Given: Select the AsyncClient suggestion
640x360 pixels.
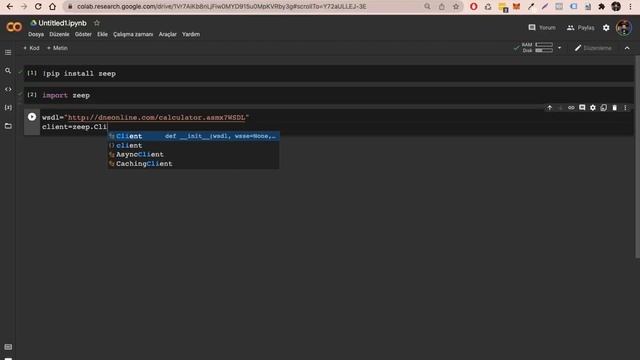Looking at the screenshot, I should [x=193, y=154].
